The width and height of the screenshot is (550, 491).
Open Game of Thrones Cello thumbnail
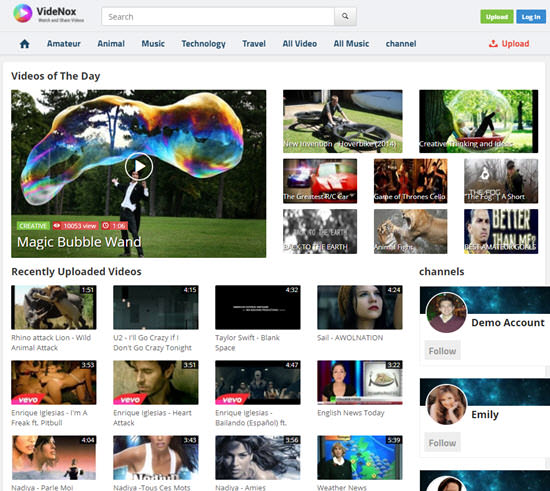tap(410, 181)
